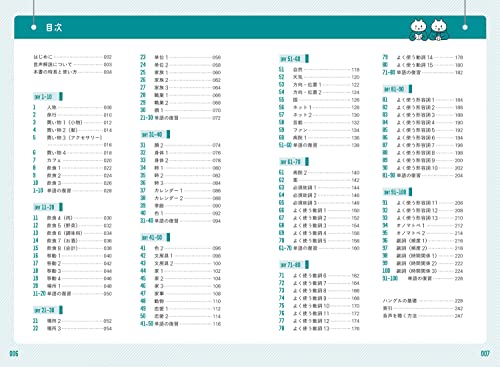Click entry 48 動物, page 110
The height and width of the screenshot is (367, 500).
pos(180,301)
